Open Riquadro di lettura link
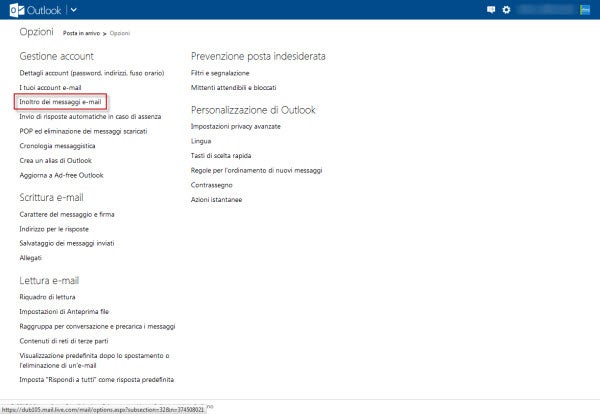The height and width of the screenshot is (414, 600). (x=47, y=297)
